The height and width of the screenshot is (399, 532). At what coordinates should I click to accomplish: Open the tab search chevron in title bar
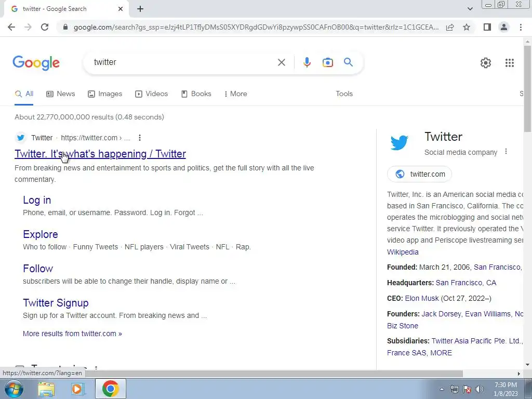click(470, 9)
